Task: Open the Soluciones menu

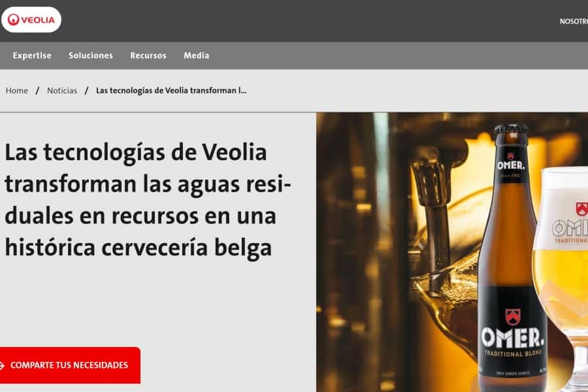Action: coord(91,56)
